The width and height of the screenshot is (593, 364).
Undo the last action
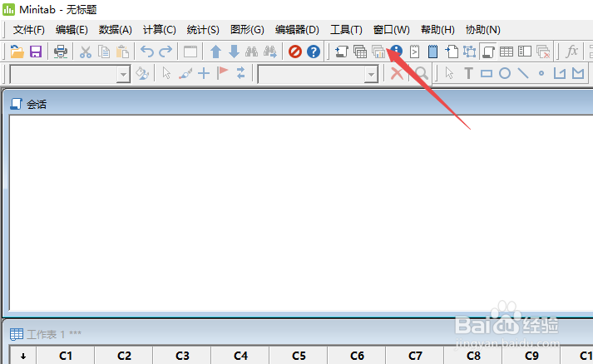pyautogui.click(x=146, y=52)
